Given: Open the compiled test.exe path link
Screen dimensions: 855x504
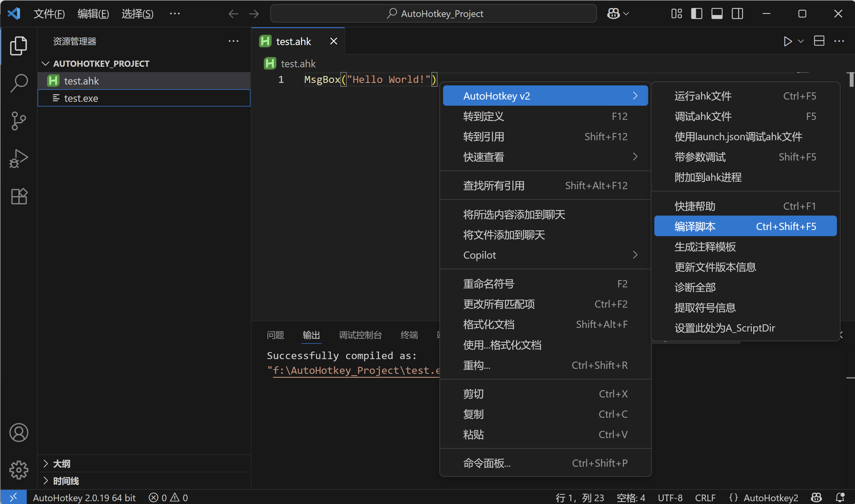Looking at the screenshot, I should point(357,370).
